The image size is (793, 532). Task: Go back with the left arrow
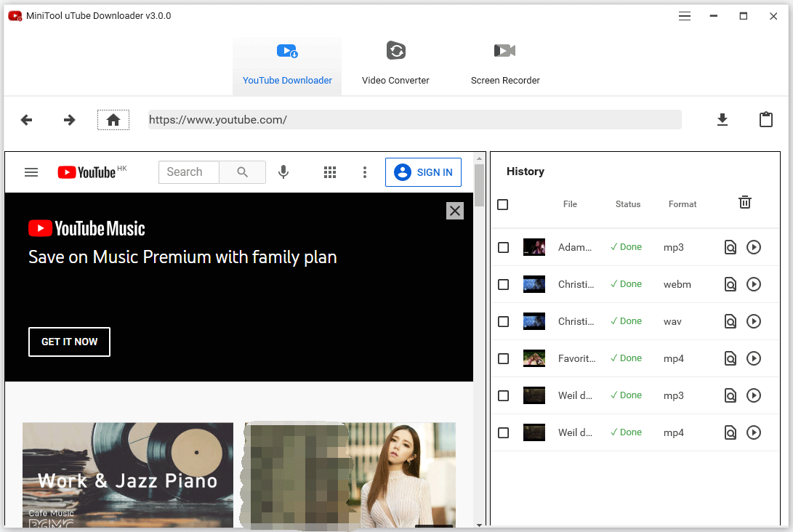tap(26, 120)
